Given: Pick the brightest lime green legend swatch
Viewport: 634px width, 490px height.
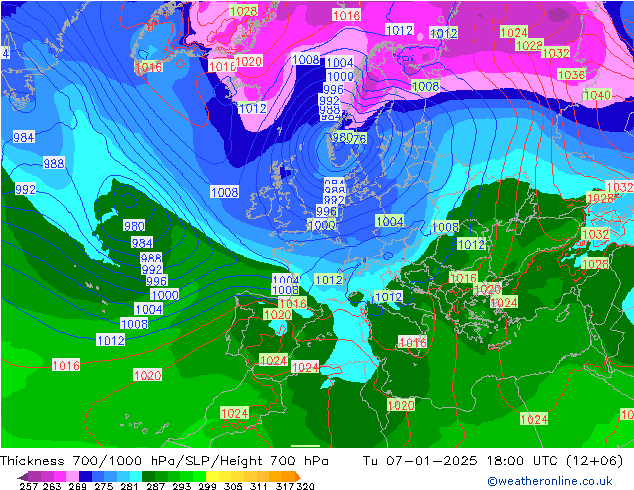Looking at the screenshot, I should [200, 476].
